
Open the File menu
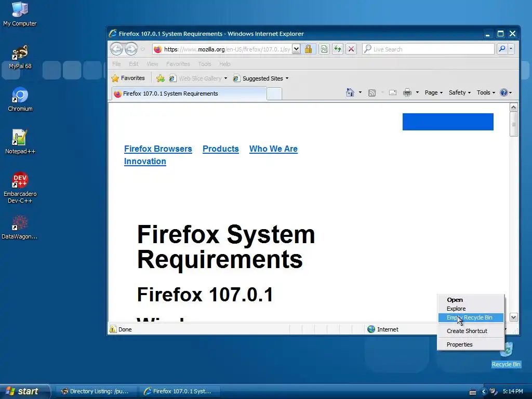(116, 64)
